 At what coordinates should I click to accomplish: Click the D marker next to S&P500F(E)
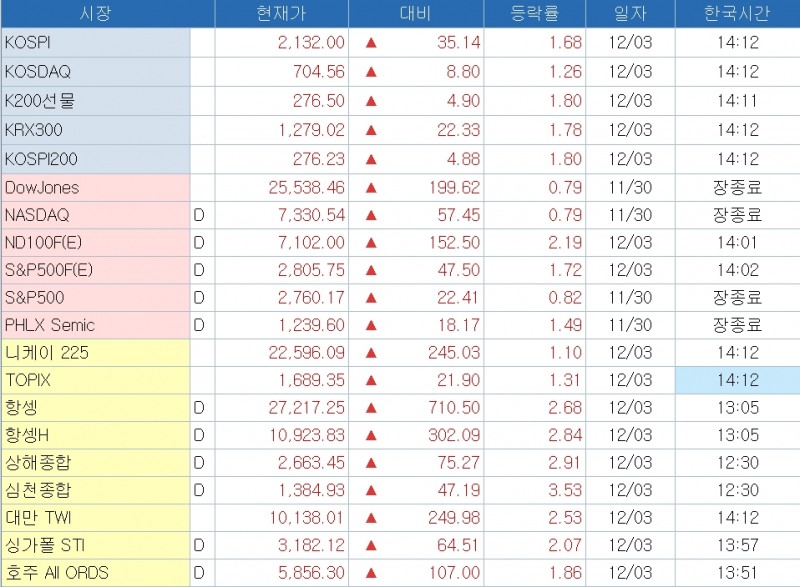pos(198,270)
